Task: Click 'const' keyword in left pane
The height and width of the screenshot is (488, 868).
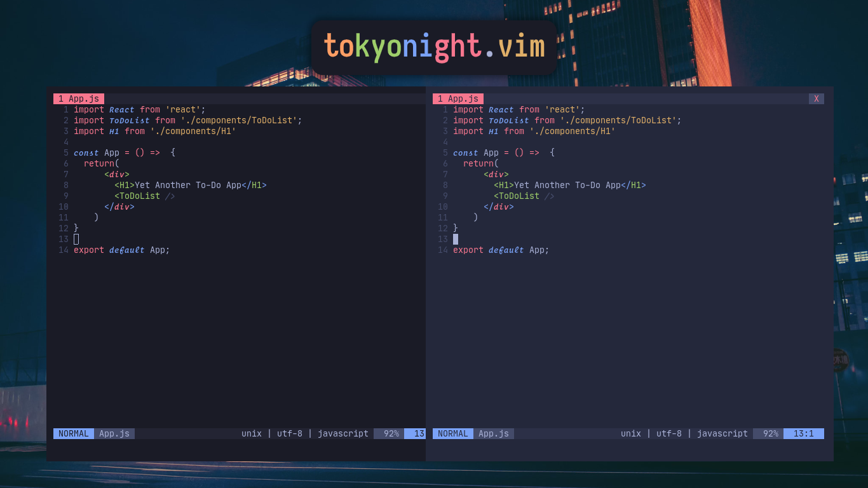Action: pyautogui.click(x=86, y=152)
